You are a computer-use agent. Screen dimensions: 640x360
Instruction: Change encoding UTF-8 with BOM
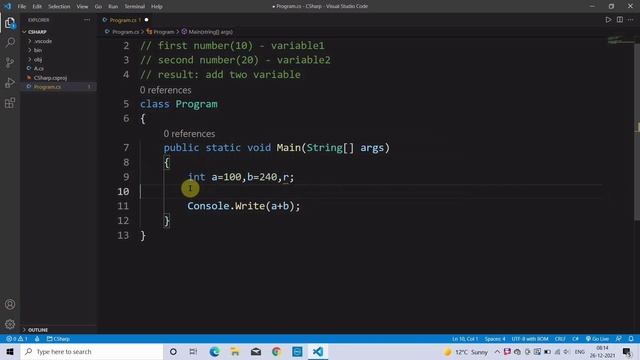click(x=530, y=339)
